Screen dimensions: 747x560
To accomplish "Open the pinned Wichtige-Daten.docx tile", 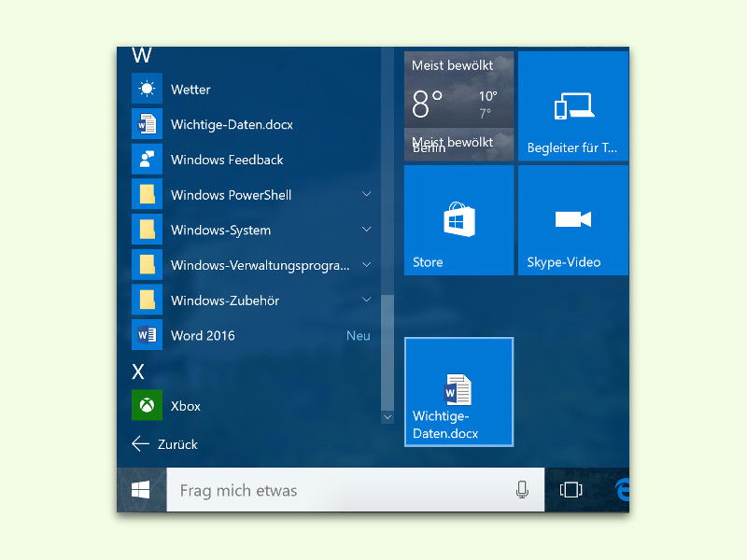I will pyautogui.click(x=458, y=392).
